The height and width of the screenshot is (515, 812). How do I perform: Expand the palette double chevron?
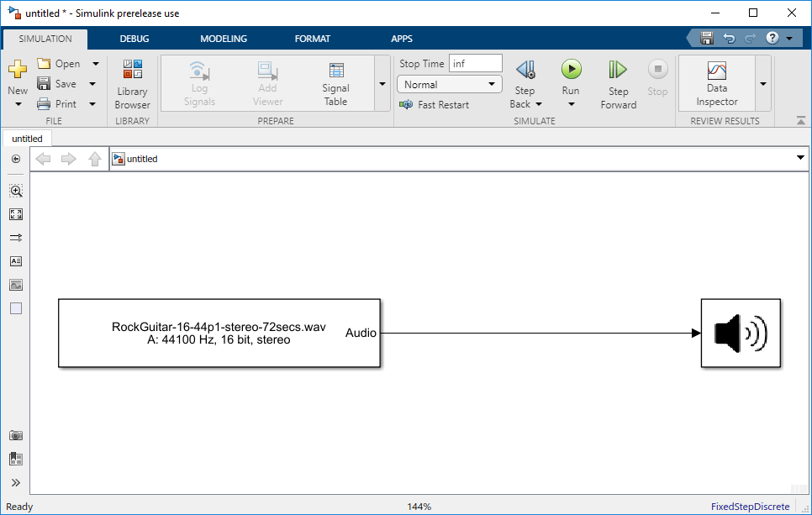(x=16, y=482)
